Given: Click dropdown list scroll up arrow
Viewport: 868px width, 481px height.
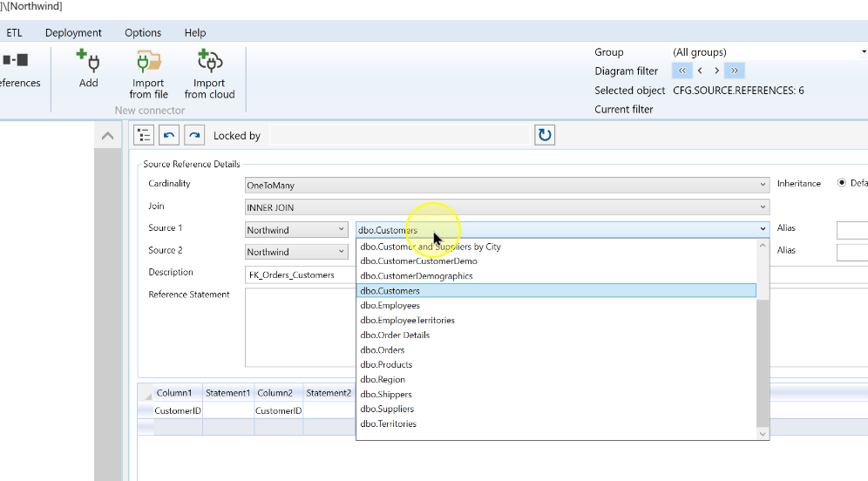Looking at the screenshot, I should (x=763, y=245).
